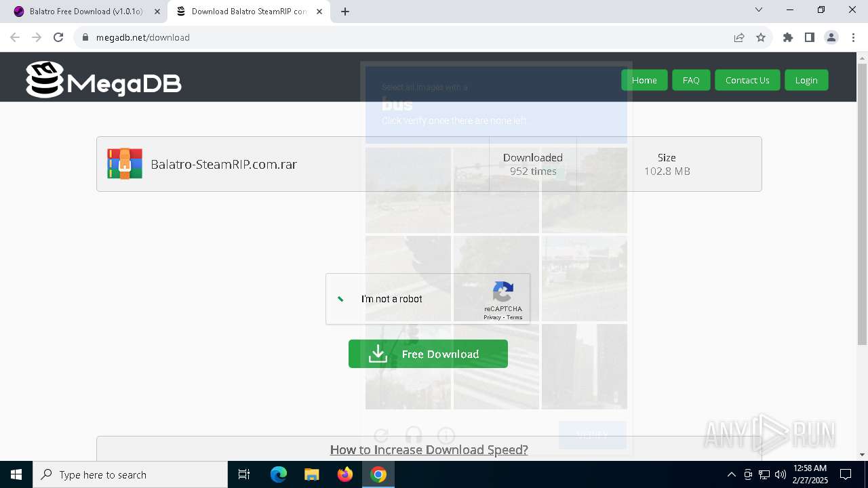The width and height of the screenshot is (868, 488).
Task: Click the WinRAR archive file icon
Action: tap(125, 164)
